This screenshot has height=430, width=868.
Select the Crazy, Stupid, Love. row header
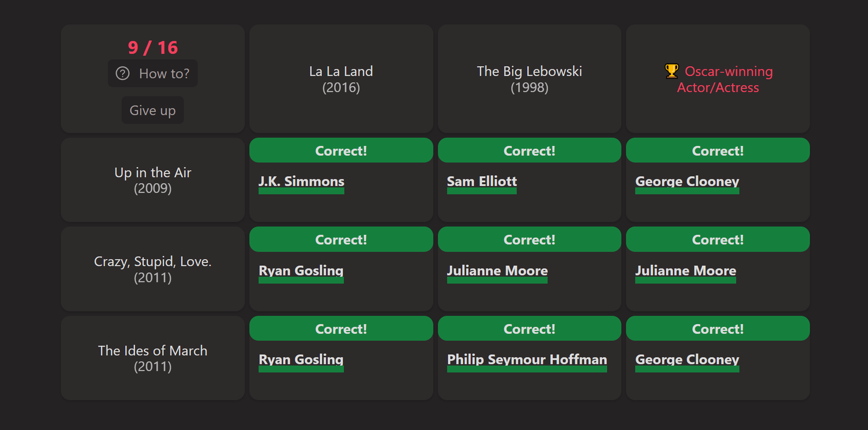coord(153,269)
